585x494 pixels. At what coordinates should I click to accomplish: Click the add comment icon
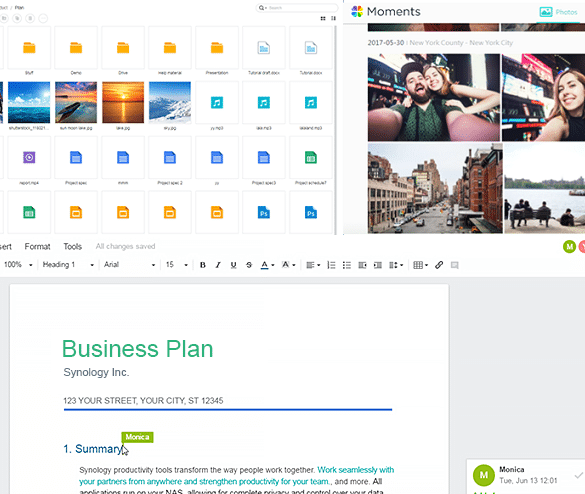[x=454, y=265]
